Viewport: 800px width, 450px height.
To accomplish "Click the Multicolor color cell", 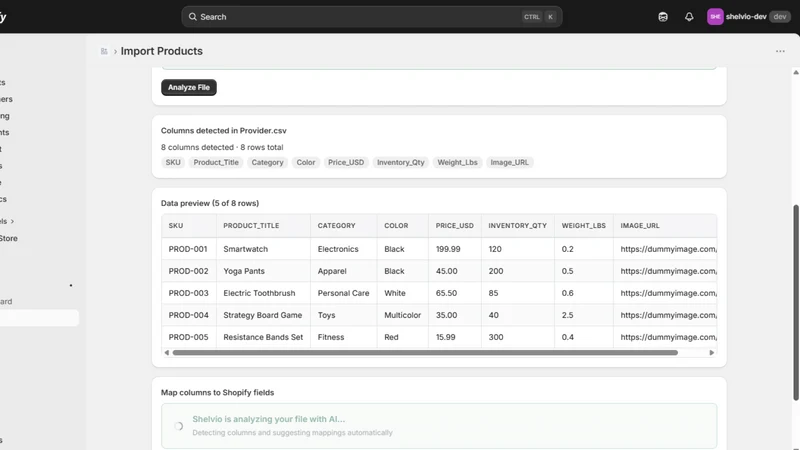I will (403, 315).
